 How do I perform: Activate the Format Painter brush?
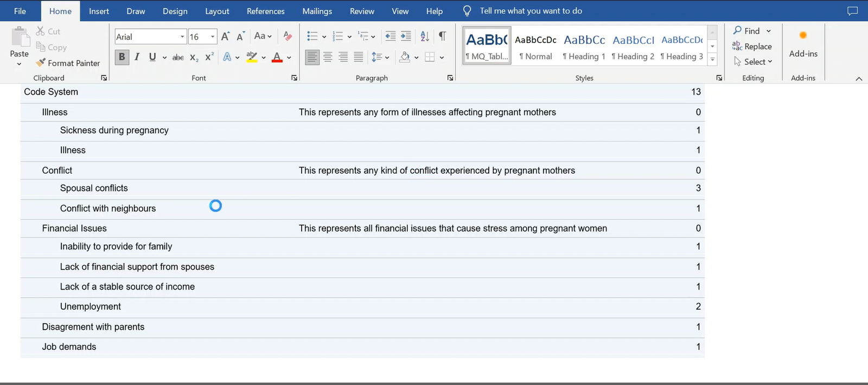tap(41, 63)
